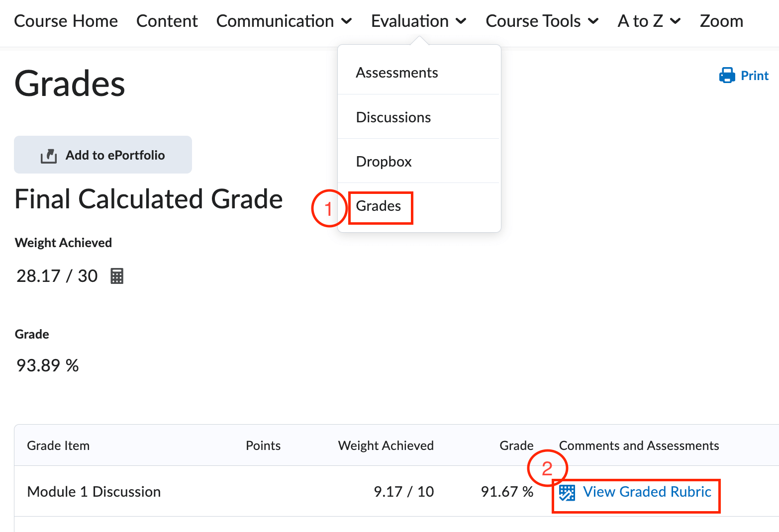
Task: Choose Assessments from the Evaluation menu
Action: [x=396, y=72]
